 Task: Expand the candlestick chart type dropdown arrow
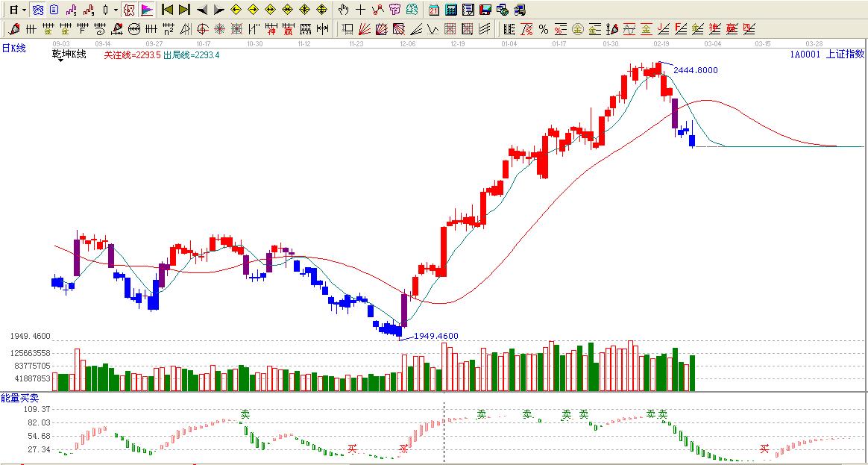click(116, 10)
